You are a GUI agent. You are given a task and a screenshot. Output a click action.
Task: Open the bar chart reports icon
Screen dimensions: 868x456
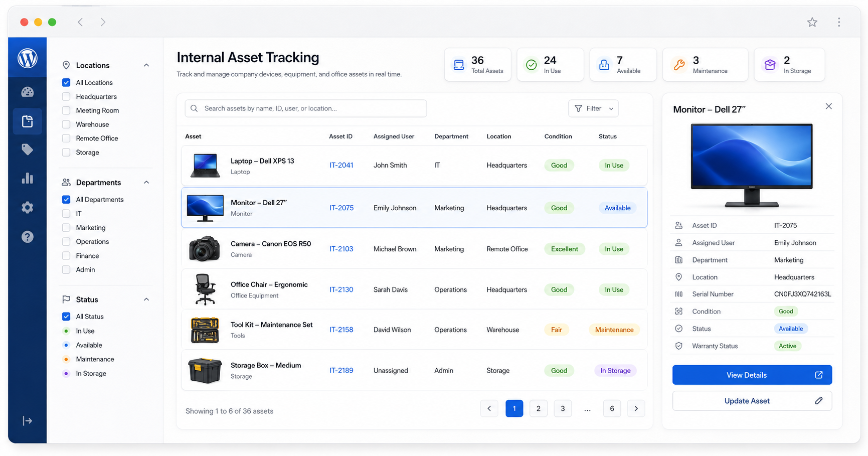point(28,178)
